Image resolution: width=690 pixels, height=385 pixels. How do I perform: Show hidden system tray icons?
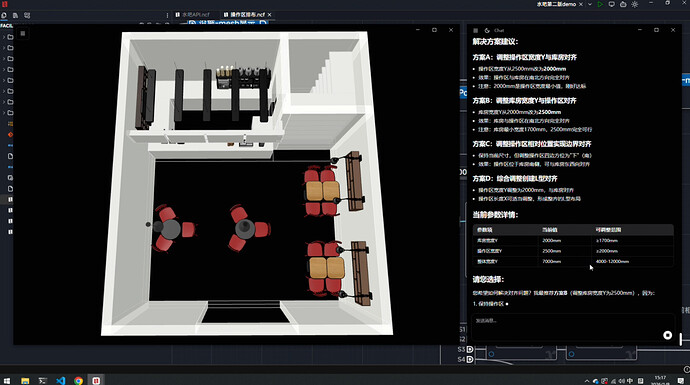(587, 381)
